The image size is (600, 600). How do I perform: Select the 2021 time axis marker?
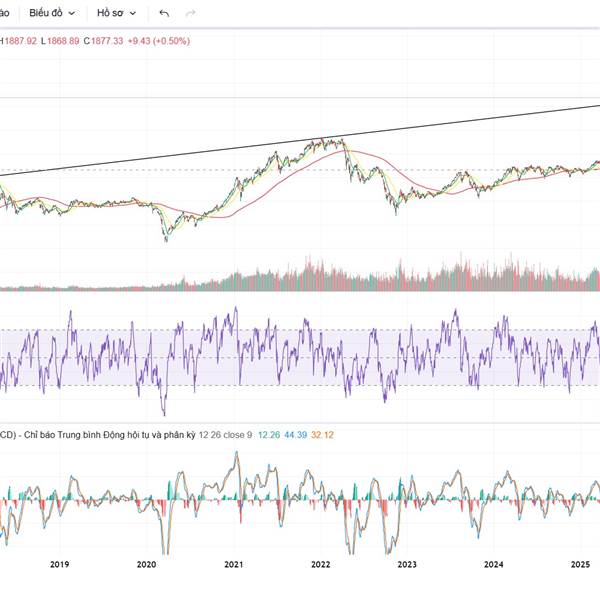tap(233, 565)
